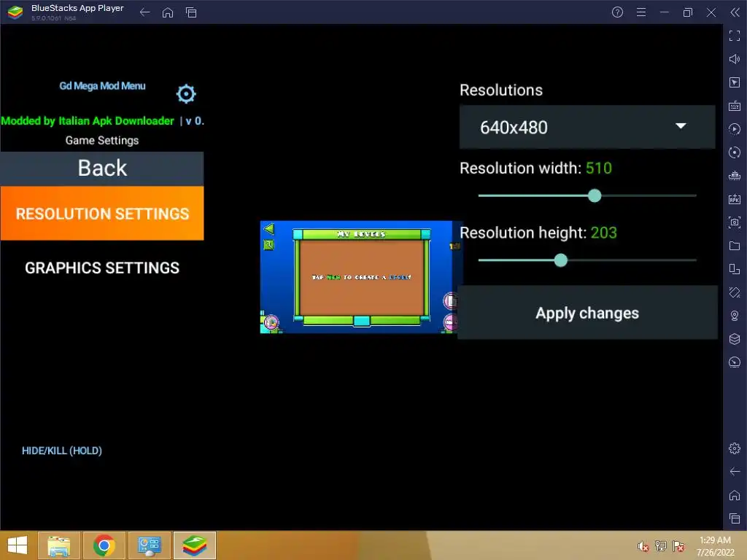Image resolution: width=747 pixels, height=560 pixels.
Task: Open the taskbar clock showing 1:29 AM
Action: [715, 546]
